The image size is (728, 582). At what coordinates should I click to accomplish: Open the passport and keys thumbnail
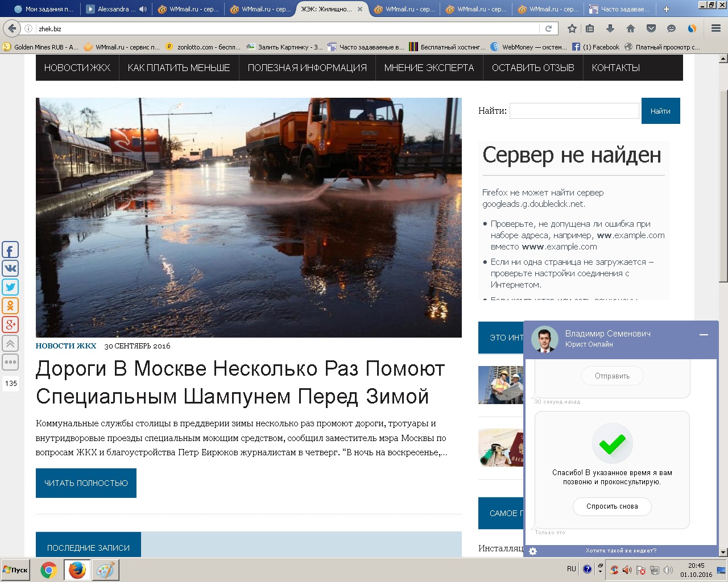[x=500, y=448]
